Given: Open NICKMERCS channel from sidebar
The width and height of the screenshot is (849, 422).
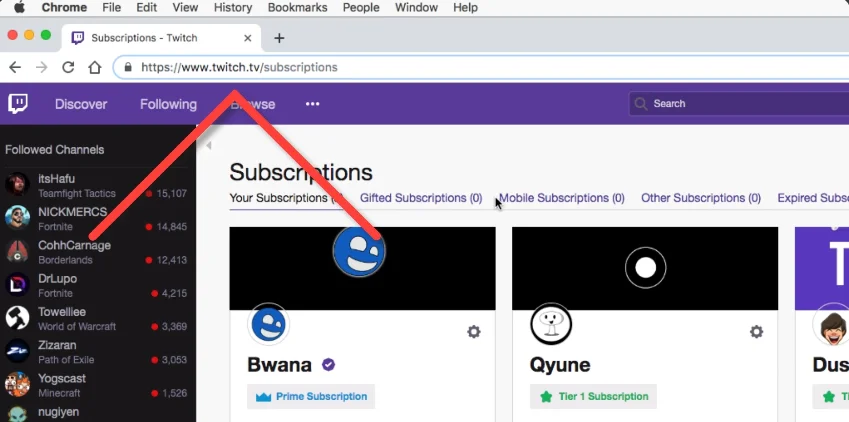Looking at the screenshot, I should click(97, 219).
